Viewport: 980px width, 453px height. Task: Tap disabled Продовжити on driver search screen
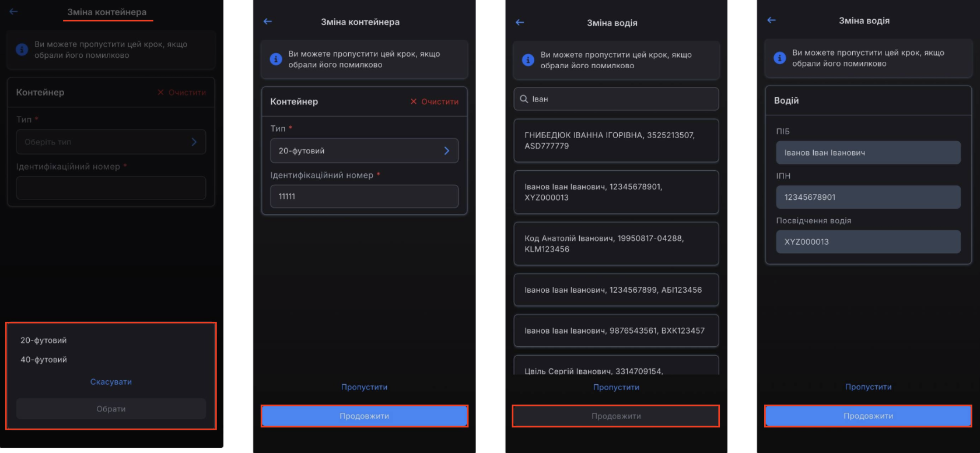pos(616,416)
